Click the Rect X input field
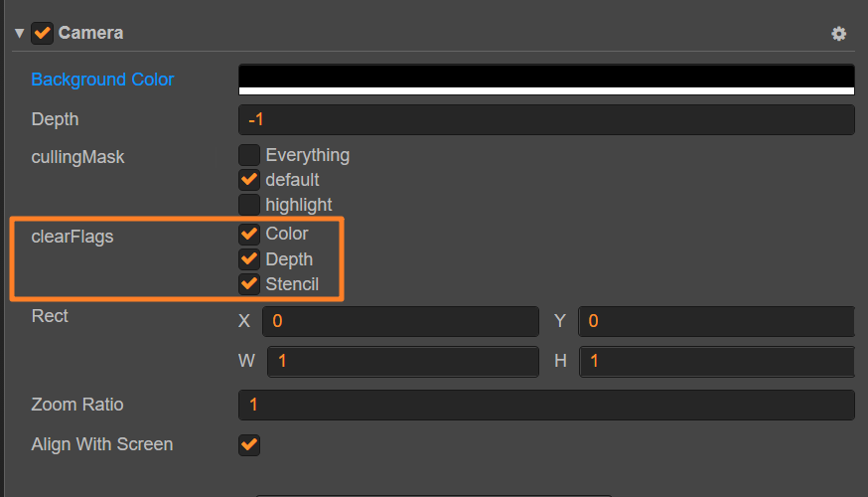The height and width of the screenshot is (497, 868). pos(400,321)
